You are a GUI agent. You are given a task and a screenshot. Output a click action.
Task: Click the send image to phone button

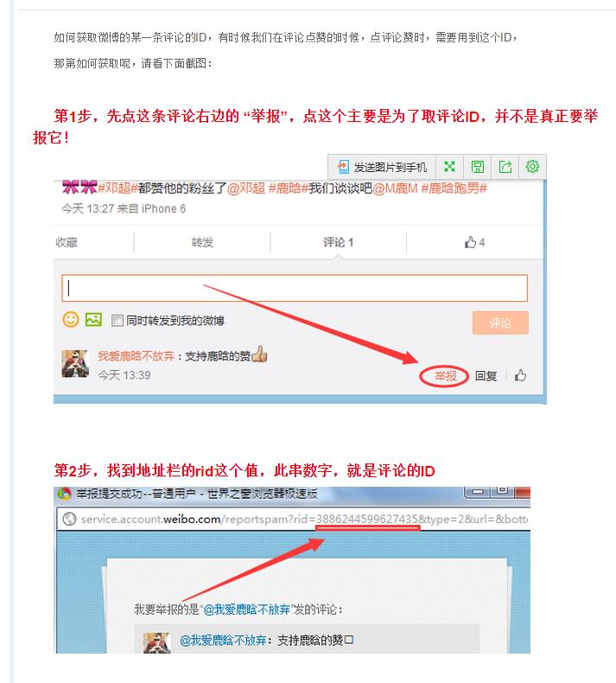pos(382,167)
